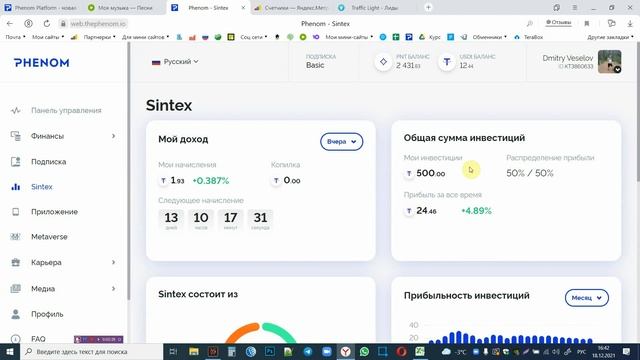Expand the Финансы submenu chevron

113,136
